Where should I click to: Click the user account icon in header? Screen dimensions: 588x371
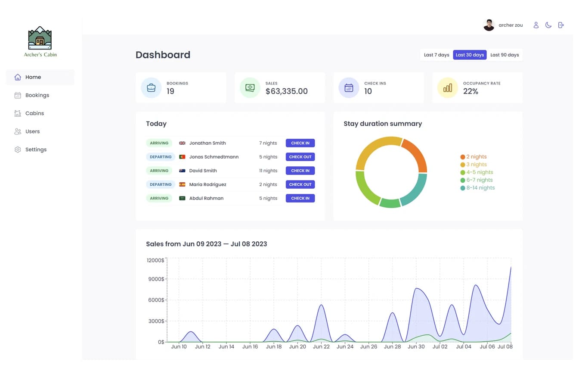[536, 25]
